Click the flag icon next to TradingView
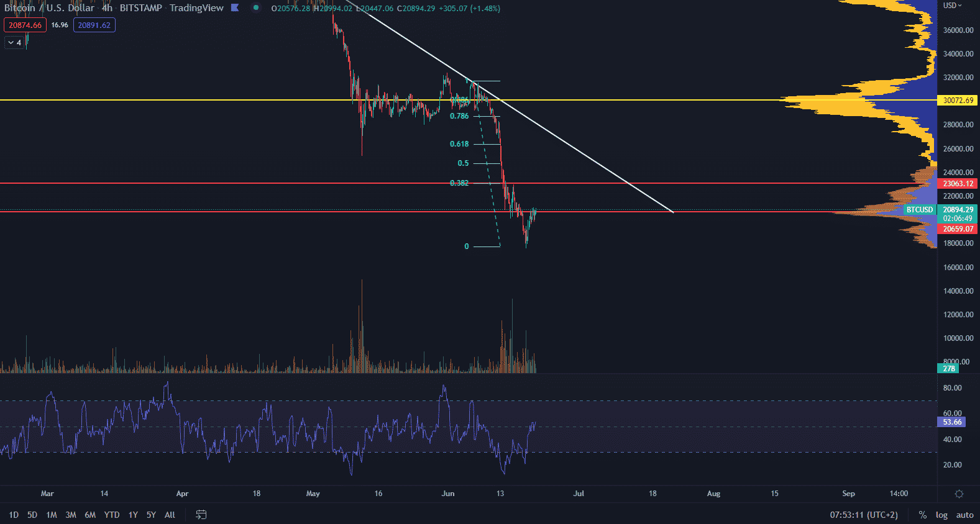Viewport: 980px width, 524px height. coord(235,8)
